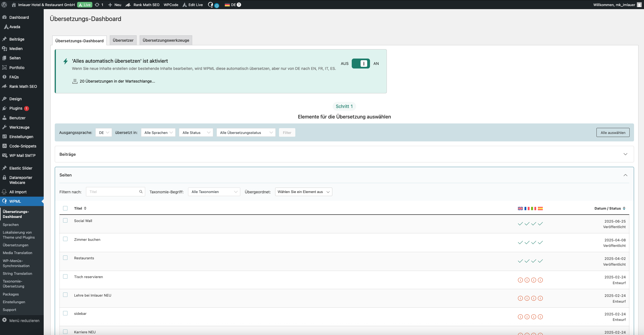Toggle 'Alles automatisch übersetzen' switch off

pos(361,64)
